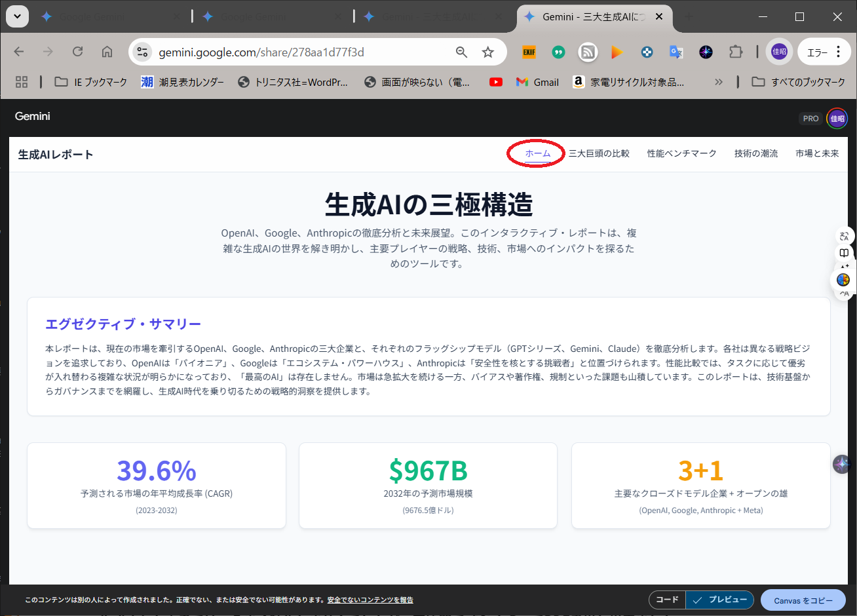
Task: Open the 潮見表カレンダー bookmark
Action: (x=182, y=82)
